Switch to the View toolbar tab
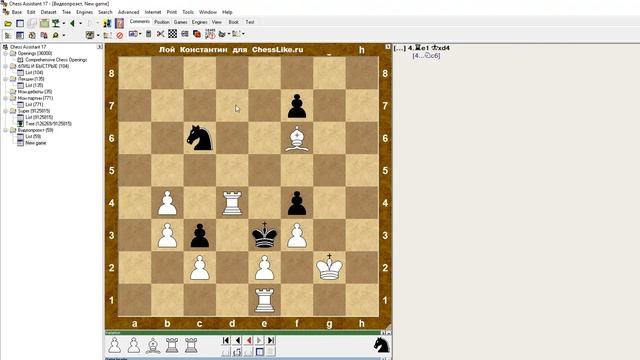This screenshot has height=360, width=640. 217,22
